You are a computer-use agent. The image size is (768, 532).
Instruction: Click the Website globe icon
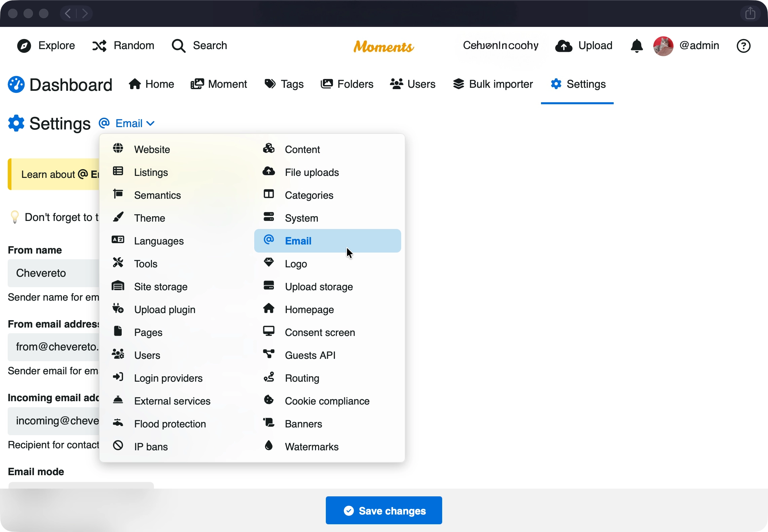pyautogui.click(x=118, y=148)
